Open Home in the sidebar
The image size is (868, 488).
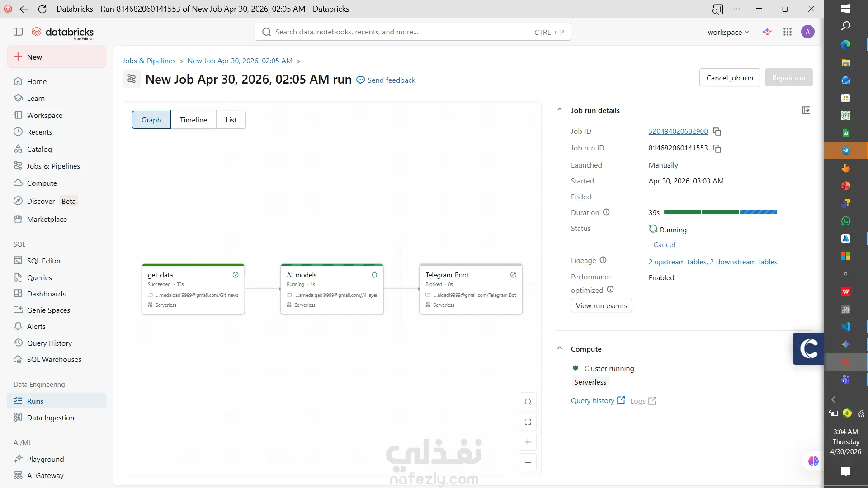click(x=57, y=81)
